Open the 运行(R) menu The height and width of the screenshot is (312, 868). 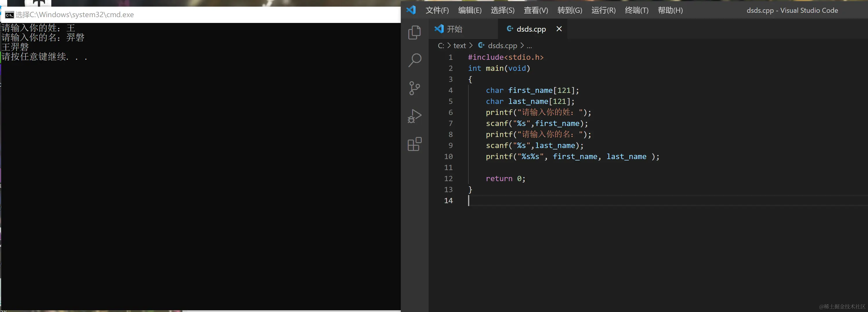(604, 10)
